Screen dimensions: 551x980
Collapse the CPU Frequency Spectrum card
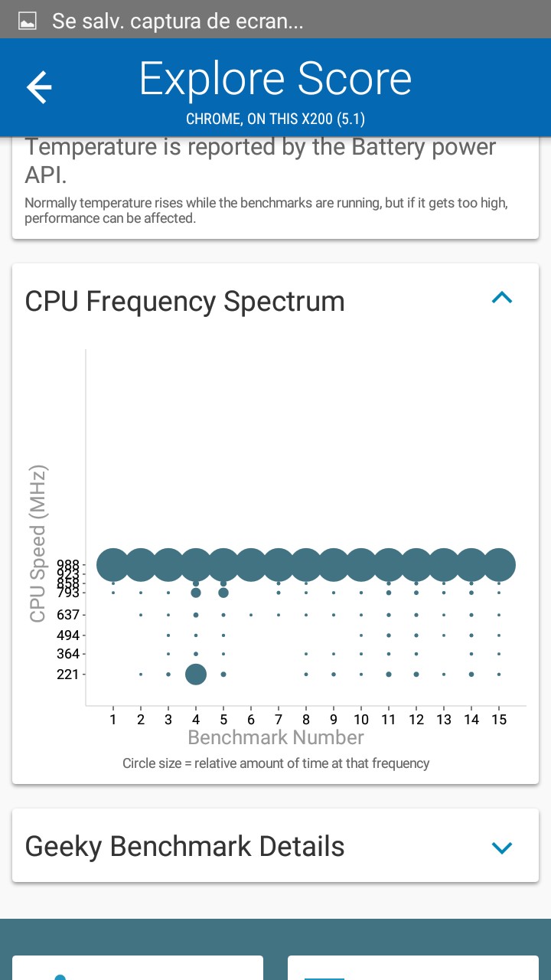pos(501,298)
